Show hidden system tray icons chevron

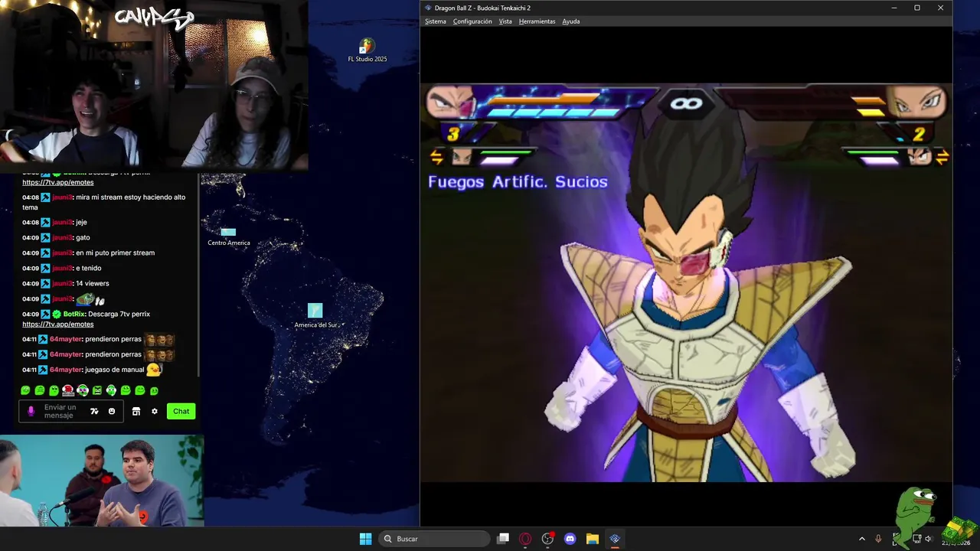862,539
